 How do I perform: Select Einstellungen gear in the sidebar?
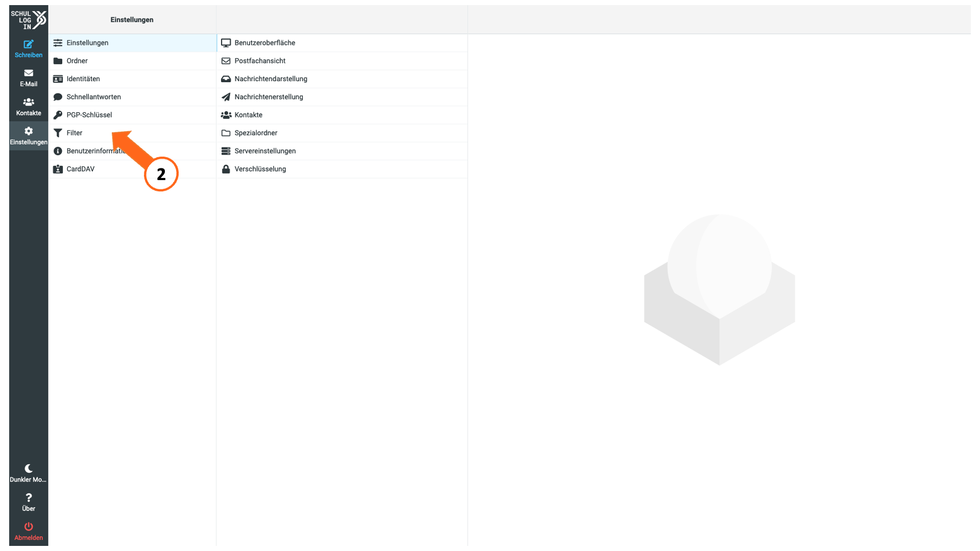(x=29, y=136)
